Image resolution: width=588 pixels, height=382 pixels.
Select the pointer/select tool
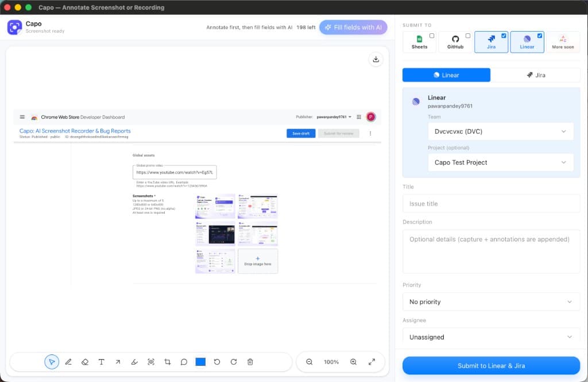point(52,362)
